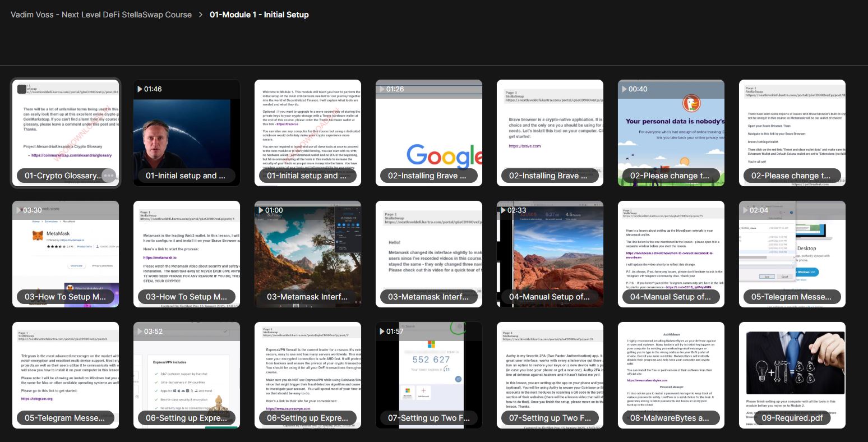The height and width of the screenshot is (442, 868).
Task: Click the play icon on the 03:52 ExpressVPN video
Action: click(140, 331)
